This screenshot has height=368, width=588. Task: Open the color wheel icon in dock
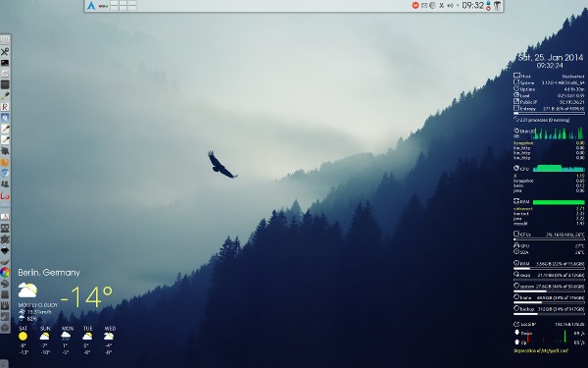[x=5, y=272]
